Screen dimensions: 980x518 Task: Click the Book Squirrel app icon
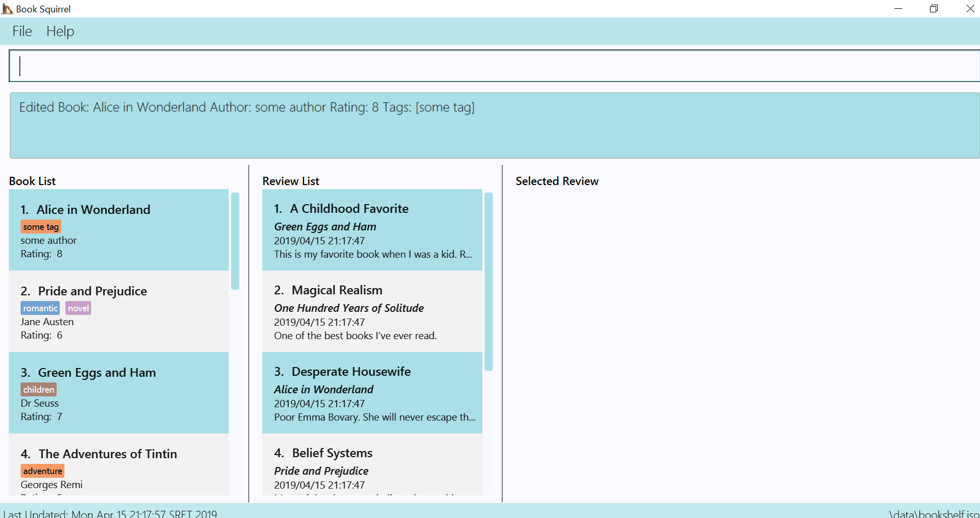click(7, 9)
